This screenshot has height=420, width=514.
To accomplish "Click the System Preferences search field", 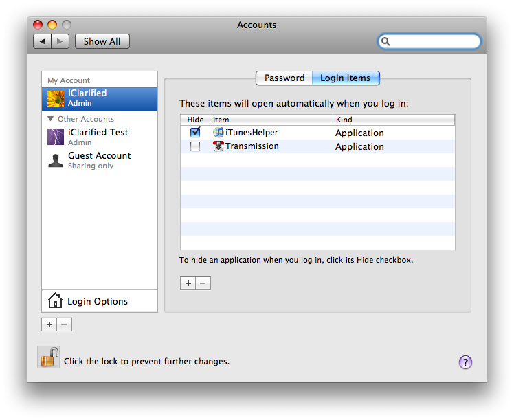I will click(434, 41).
